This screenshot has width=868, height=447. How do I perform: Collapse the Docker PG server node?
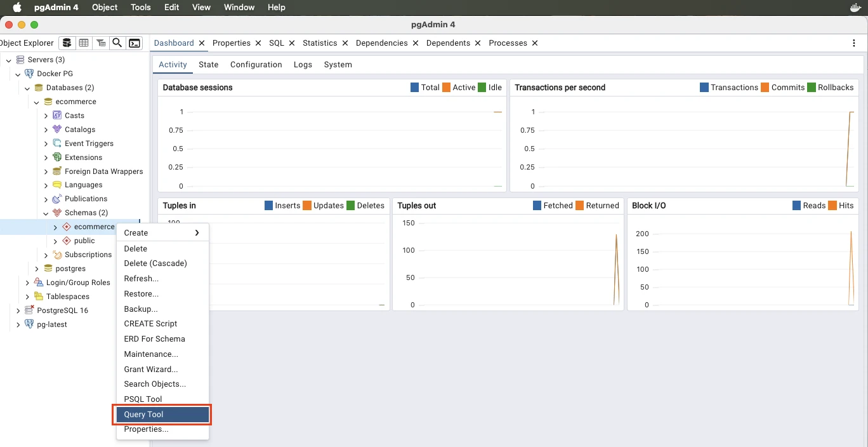[18, 74]
